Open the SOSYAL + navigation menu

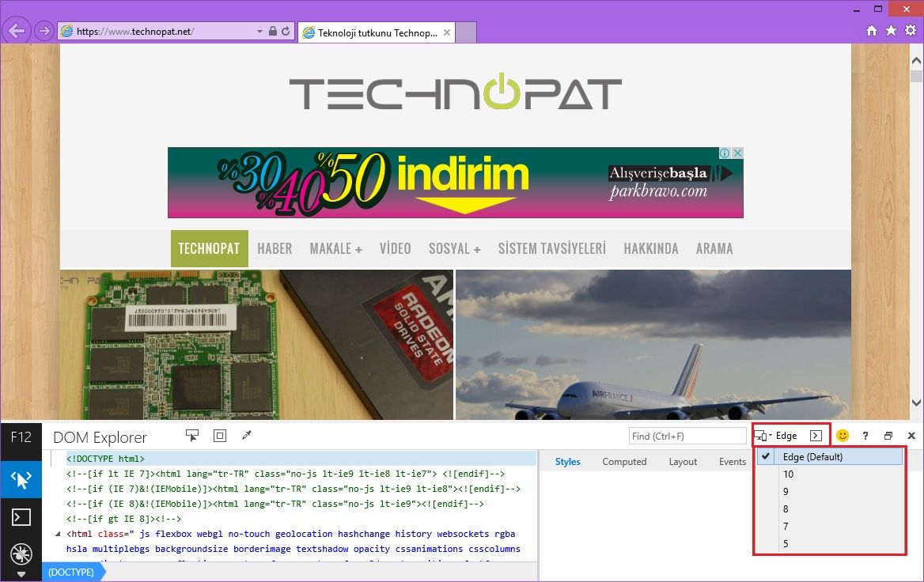(454, 248)
